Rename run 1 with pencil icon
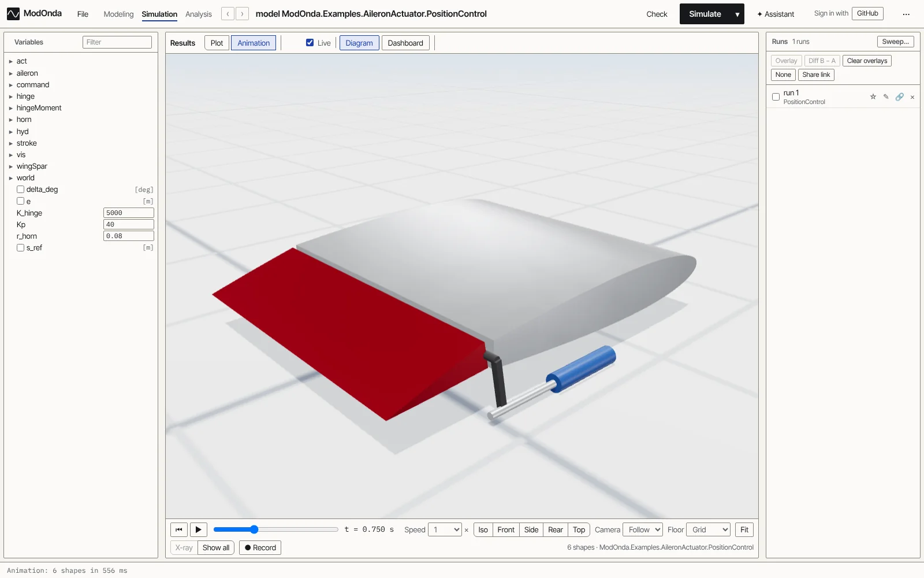This screenshot has height=578, width=924. (x=886, y=97)
